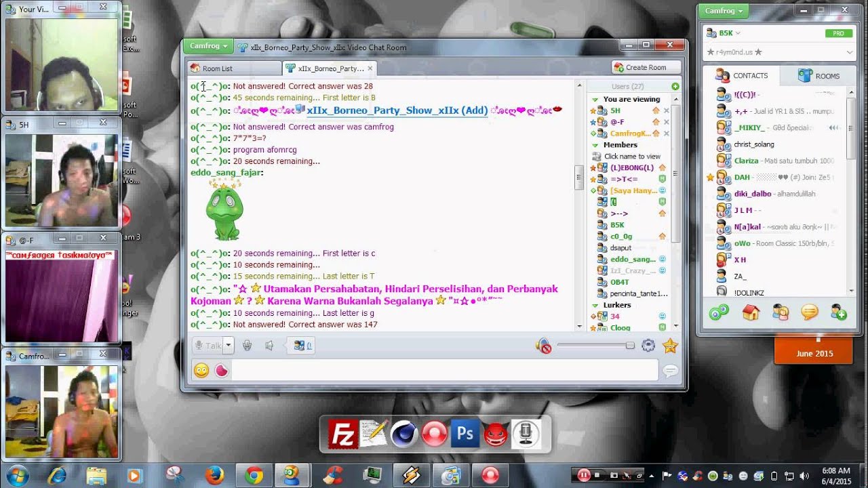Click the Winamp lightning icon in taskbar
The image size is (868, 488).
412,476
